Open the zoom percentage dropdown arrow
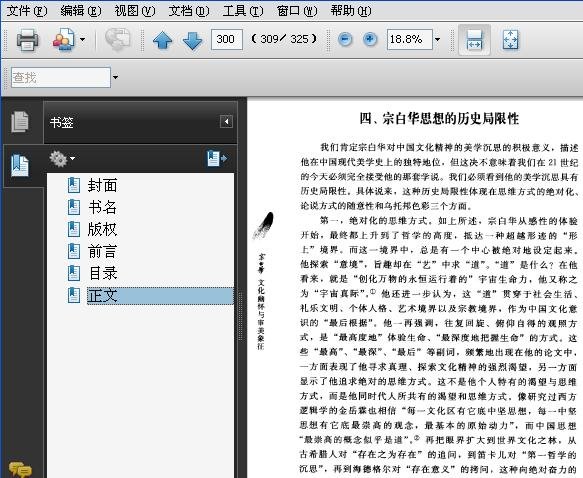Viewport: 583px width, 478px height. [438, 39]
